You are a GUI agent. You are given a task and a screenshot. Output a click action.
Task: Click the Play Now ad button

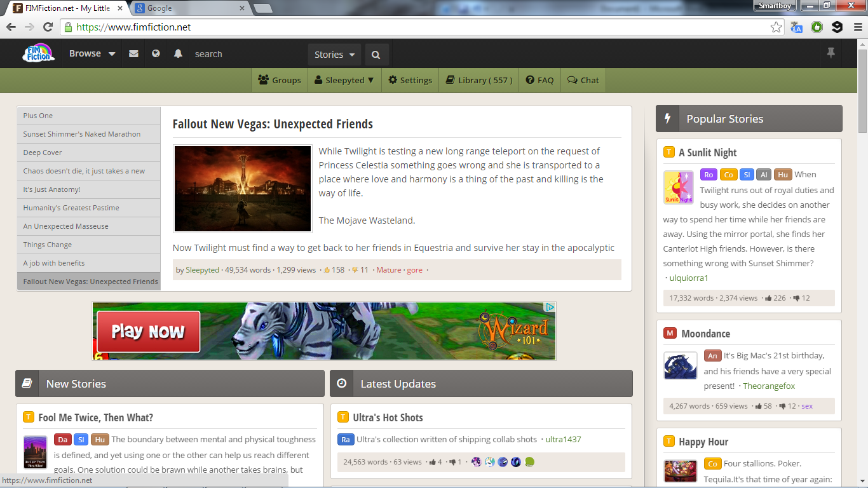point(148,331)
